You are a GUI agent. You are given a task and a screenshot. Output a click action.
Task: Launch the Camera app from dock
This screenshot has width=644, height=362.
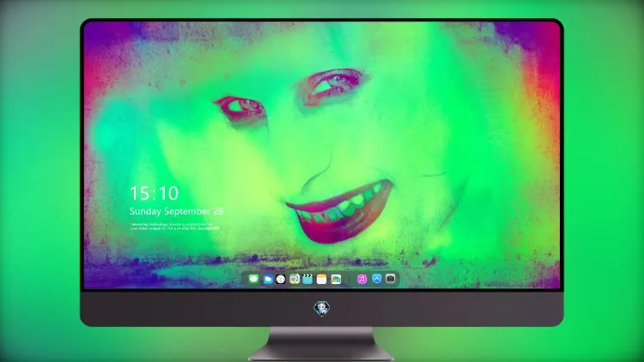click(391, 279)
